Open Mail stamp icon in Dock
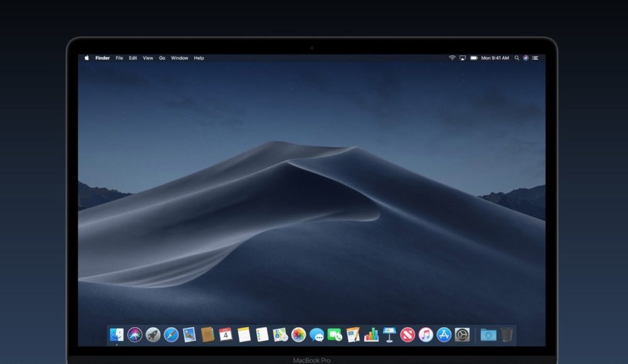Image resolution: width=628 pixels, height=364 pixels. [189, 335]
